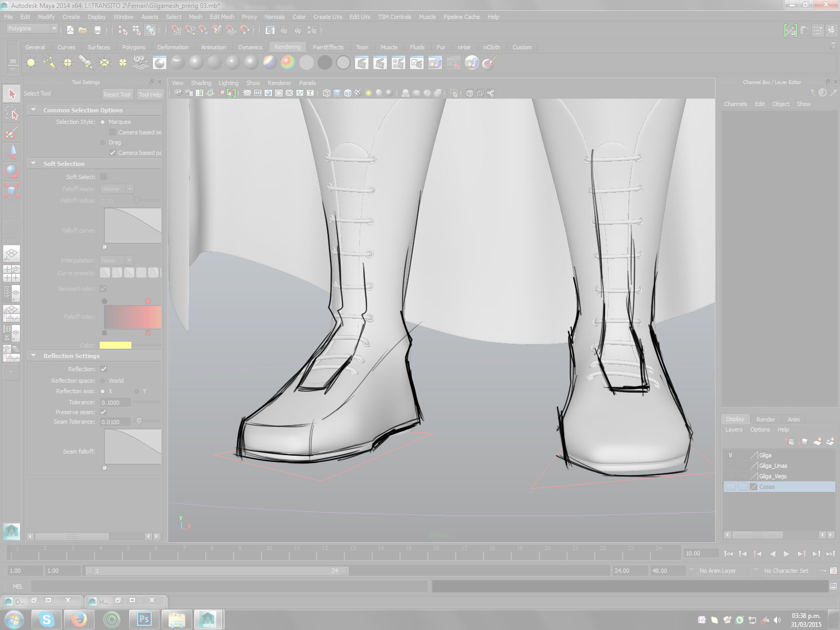Open the scene file folder icon
Viewport: 840px width, 630px height.
(83, 30)
